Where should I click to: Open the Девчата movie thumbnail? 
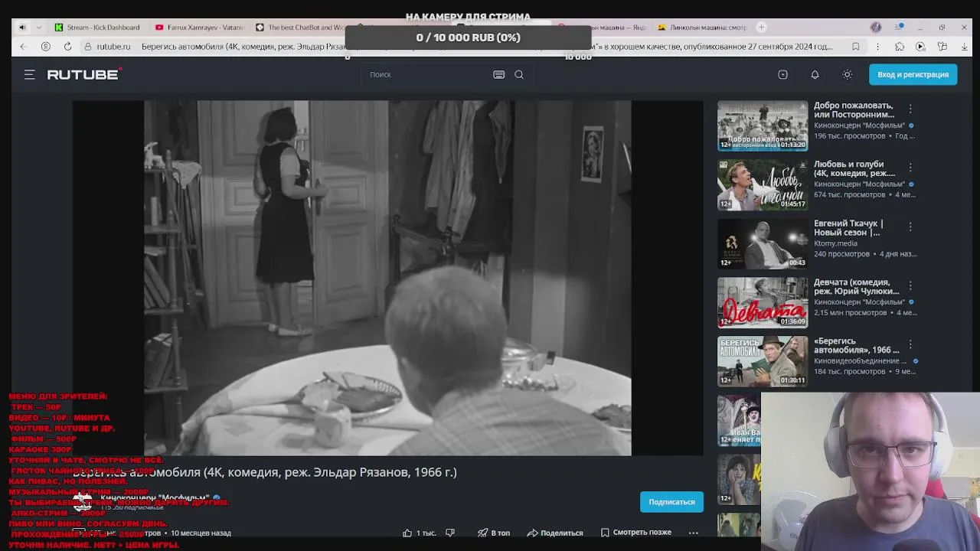(763, 302)
